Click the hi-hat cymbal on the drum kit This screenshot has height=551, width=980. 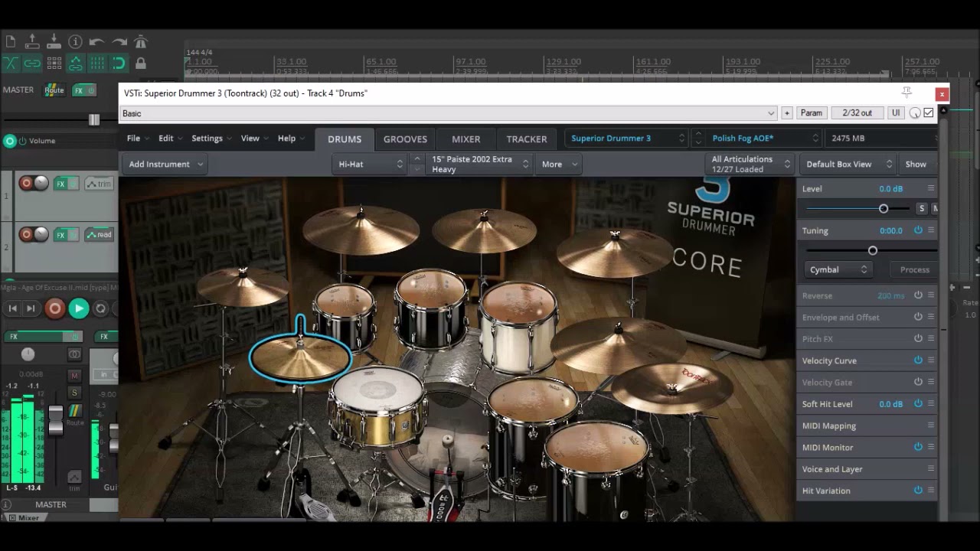coord(300,357)
